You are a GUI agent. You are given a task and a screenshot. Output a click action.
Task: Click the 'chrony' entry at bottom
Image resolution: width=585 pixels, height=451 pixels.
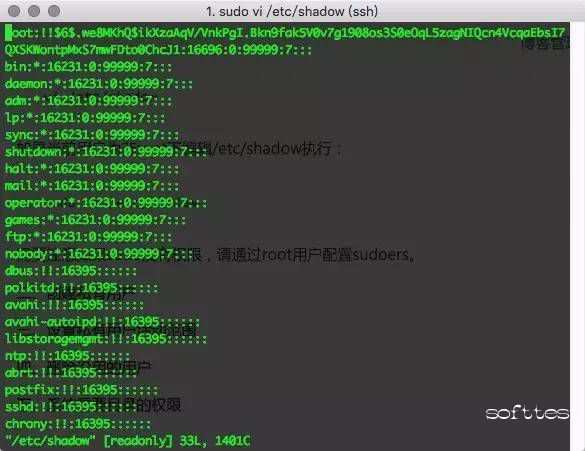tap(78, 424)
